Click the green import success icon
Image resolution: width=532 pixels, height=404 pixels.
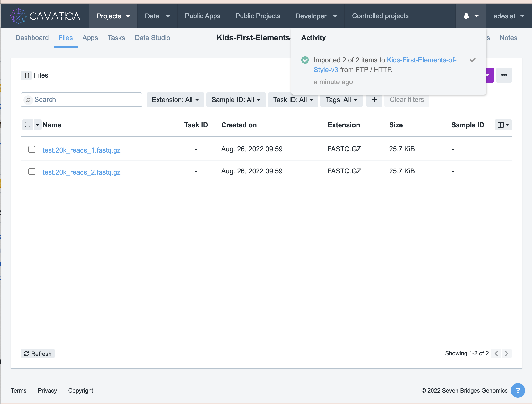click(305, 60)
